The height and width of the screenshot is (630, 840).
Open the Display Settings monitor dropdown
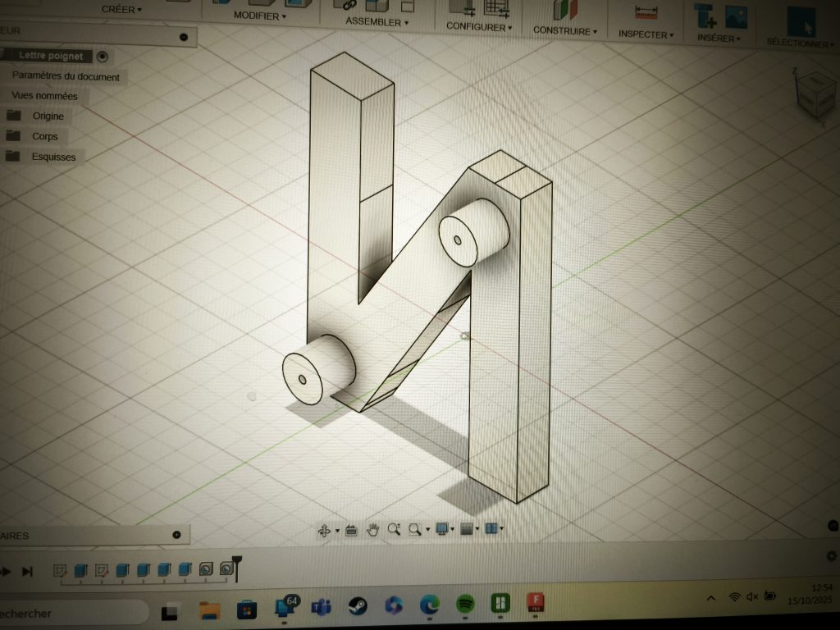(445, 529)
